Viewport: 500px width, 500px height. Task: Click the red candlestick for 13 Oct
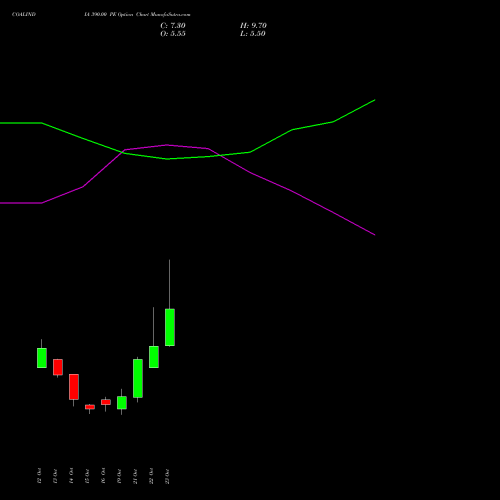click(x=58, y=367)
